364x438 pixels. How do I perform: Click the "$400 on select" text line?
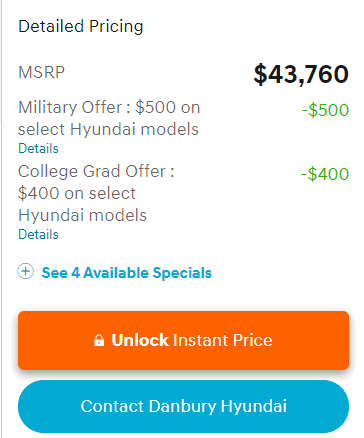(77, 193)
